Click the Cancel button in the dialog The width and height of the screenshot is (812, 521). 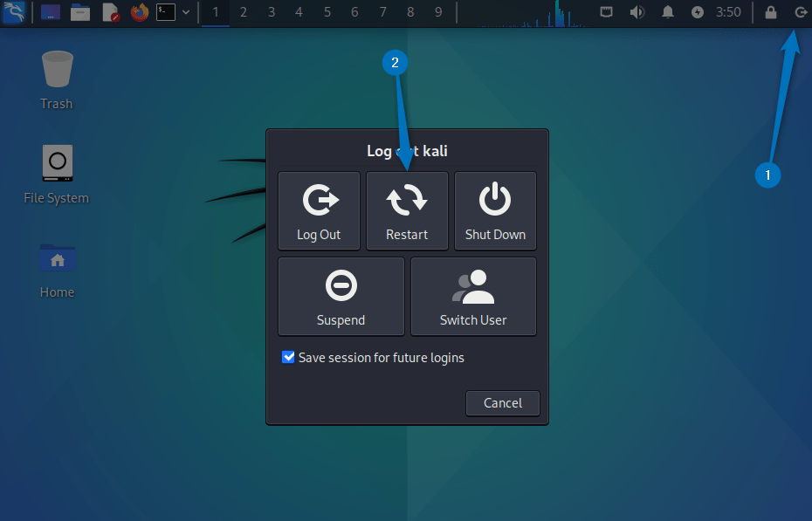(502, 403)
